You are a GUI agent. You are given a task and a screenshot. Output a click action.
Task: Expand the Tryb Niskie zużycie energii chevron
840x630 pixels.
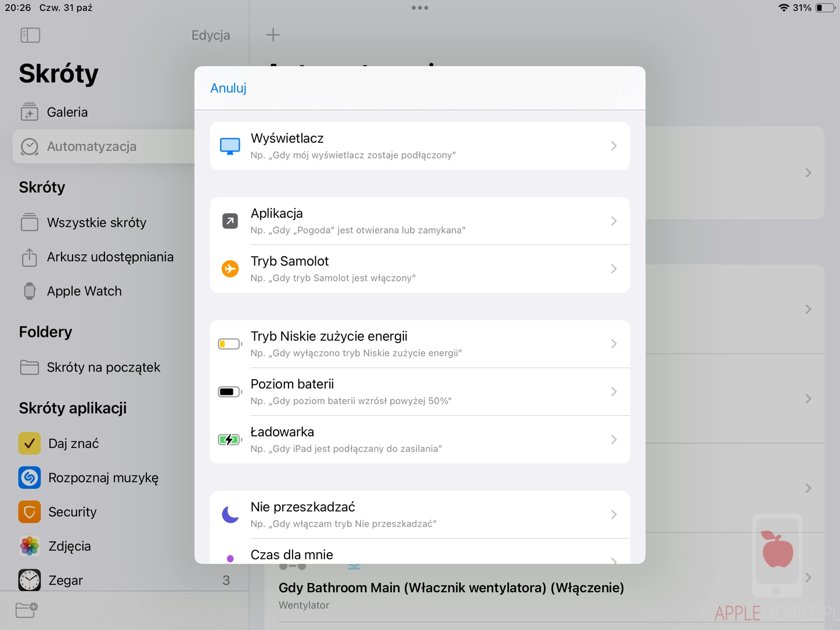614,344
